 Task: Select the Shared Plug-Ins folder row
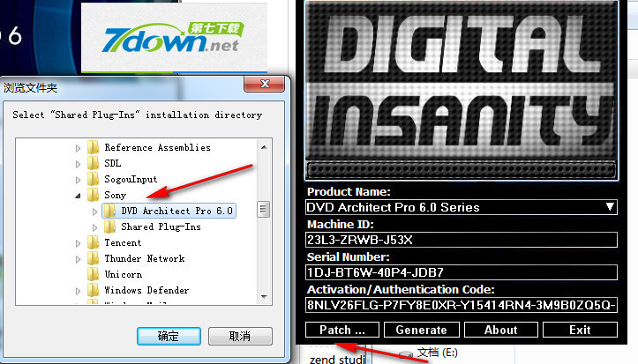161,227
